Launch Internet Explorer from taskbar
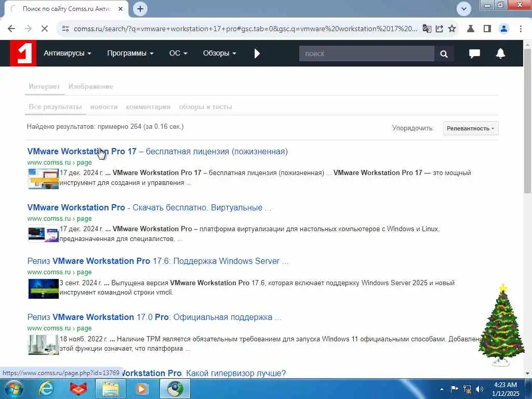The image size is (532, 399). point(46,389)
